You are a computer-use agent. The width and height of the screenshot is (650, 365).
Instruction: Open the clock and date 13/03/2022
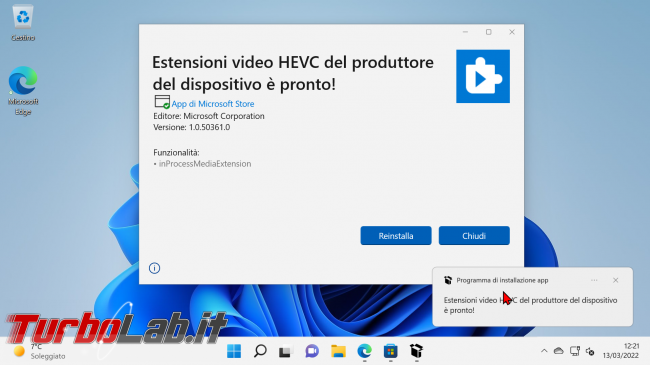621,351
